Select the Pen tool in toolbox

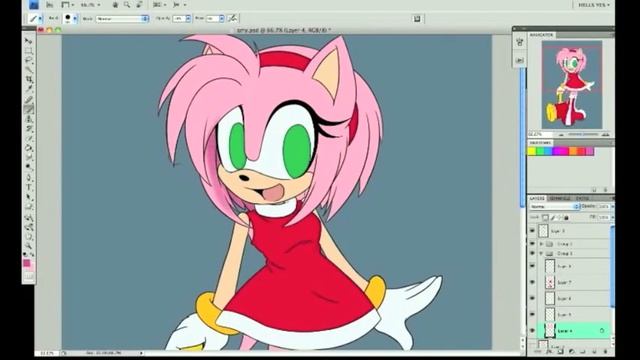point(29,178)
